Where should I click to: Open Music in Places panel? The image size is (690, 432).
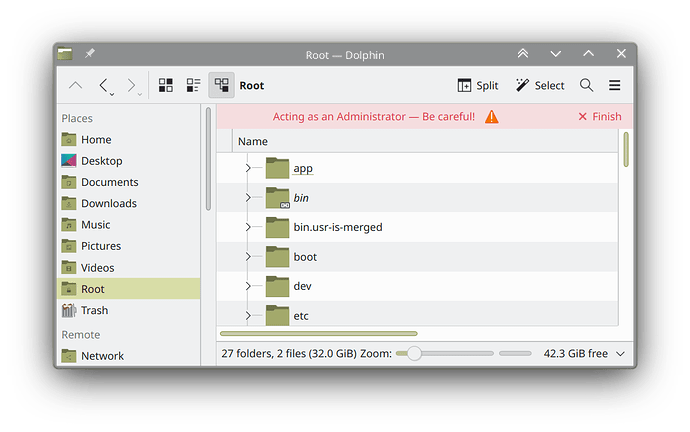tap(129, 225)
